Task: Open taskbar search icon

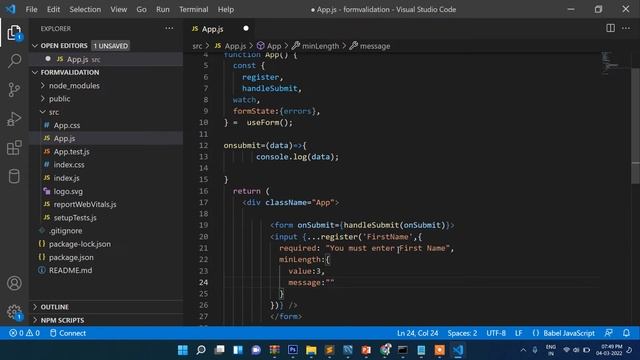Action: click(201, 350)
